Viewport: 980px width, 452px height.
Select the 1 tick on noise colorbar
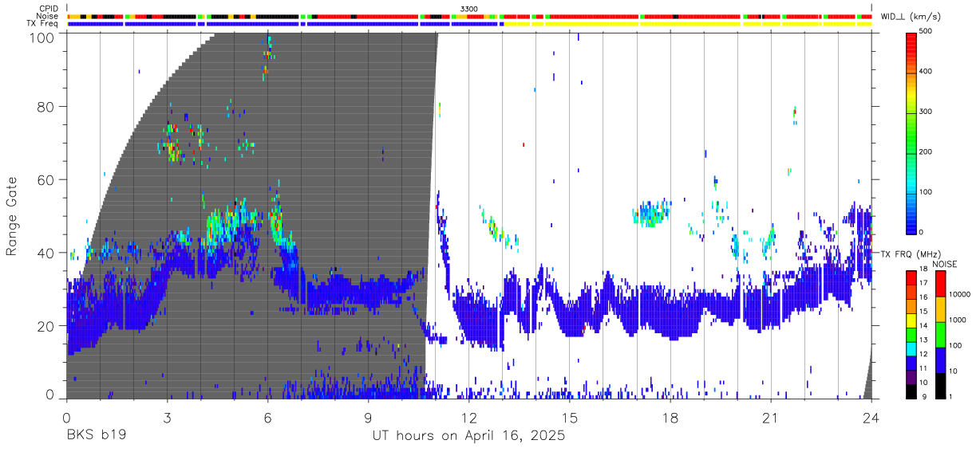pyautogui.click(x=951, y=398)
